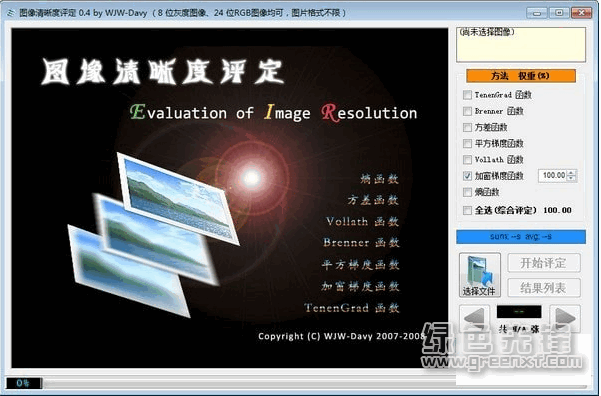Tick the 平方梯度函数 checkbox

pyautogui.click(x=467, y=143)
